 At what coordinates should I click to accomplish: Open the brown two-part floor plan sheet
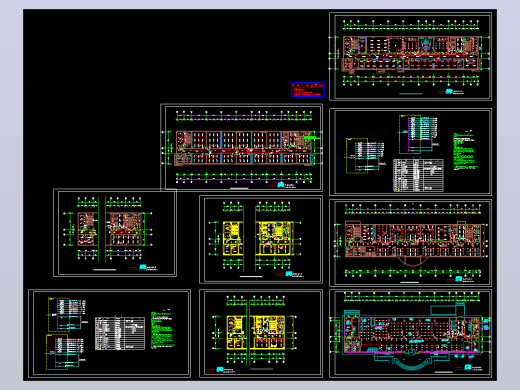tap(115, 233)
